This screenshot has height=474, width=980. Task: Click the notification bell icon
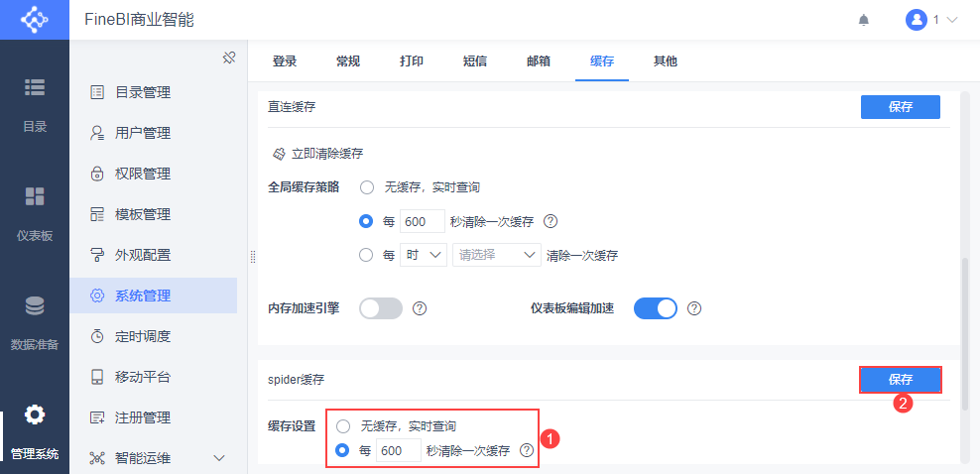[864, 20]
